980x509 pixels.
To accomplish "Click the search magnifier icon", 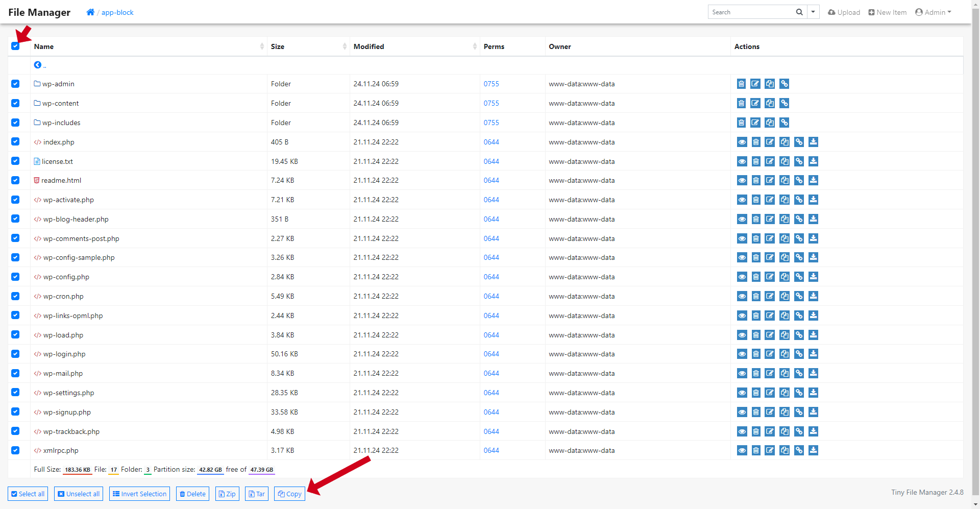I will point(799,12).
